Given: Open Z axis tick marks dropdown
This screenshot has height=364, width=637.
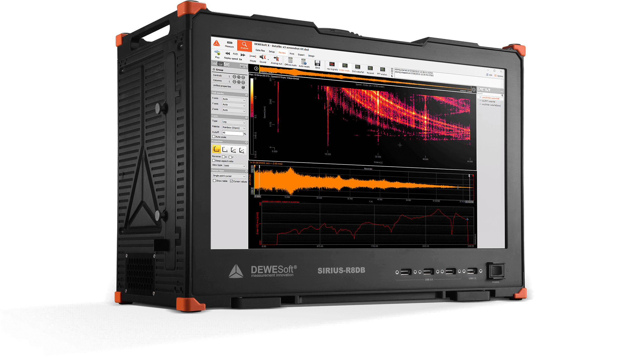Looking at the screenshot, I should pyautogui.click(x=234, y=110).
